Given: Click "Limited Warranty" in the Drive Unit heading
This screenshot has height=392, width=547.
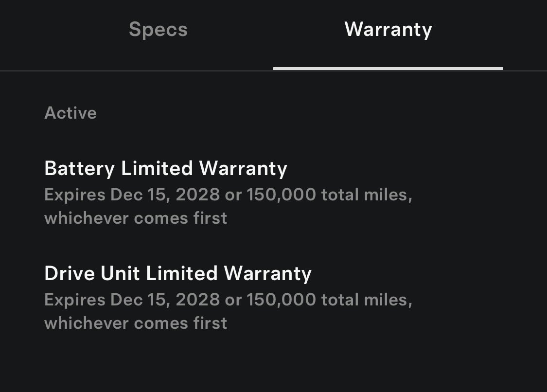Looking at the screenshot, I should (x=229, y=273).
